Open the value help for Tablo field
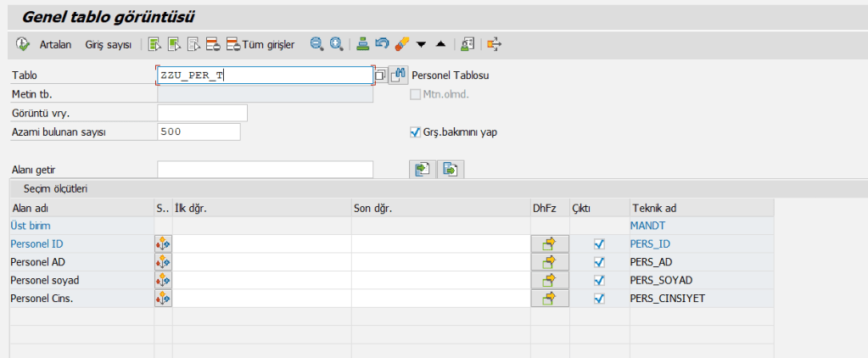868x358 pixels. click(x=380, y=76)
